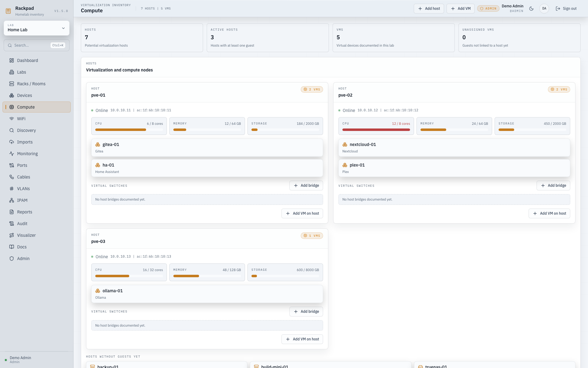The height and width of the screenshot is (368, 588).
Task: Click the Audit sidebar icon
Action: [x=12, y=224]
